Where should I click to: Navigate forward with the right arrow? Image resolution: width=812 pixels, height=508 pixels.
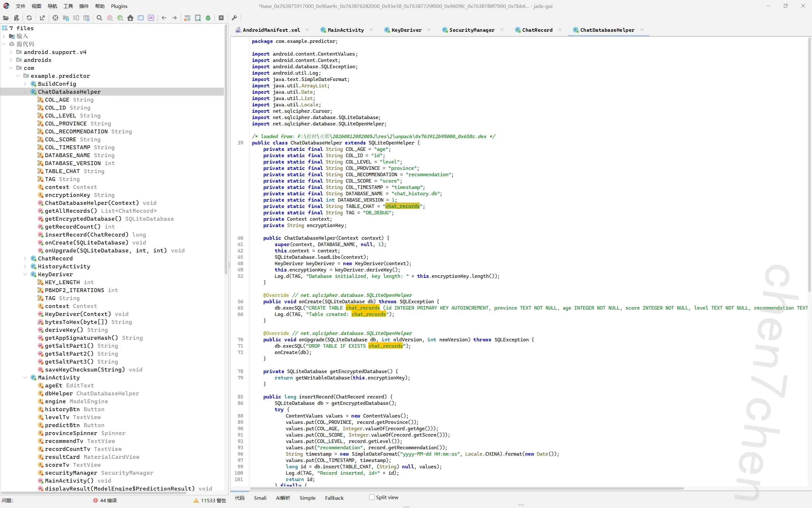click(174, 18)
